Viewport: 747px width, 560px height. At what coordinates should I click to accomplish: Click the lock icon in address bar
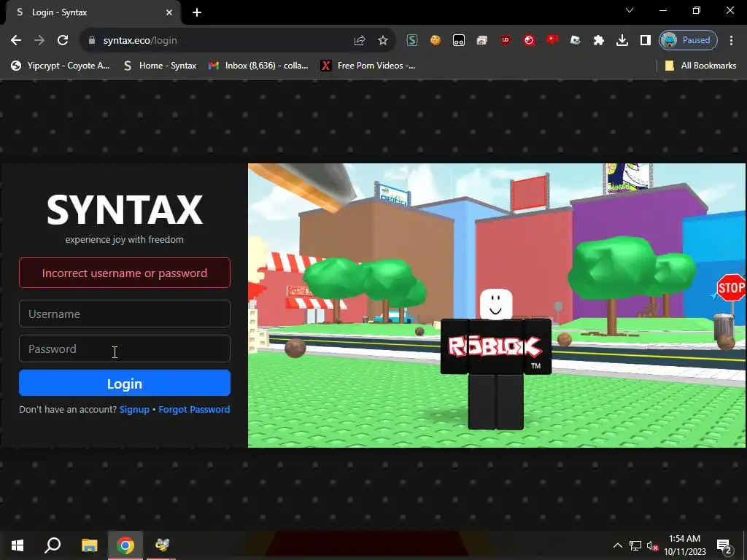tap(92, 41)
